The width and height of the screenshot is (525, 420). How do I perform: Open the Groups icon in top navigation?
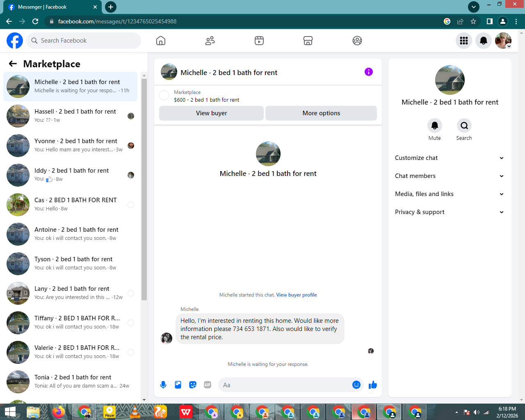[357, 41]
